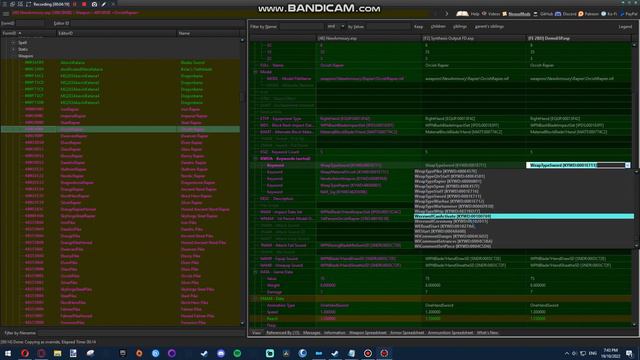Collapse the DATA Game Data section
Image resolution: width=640 pixels, height=360 pixels.
coord(256,272)
